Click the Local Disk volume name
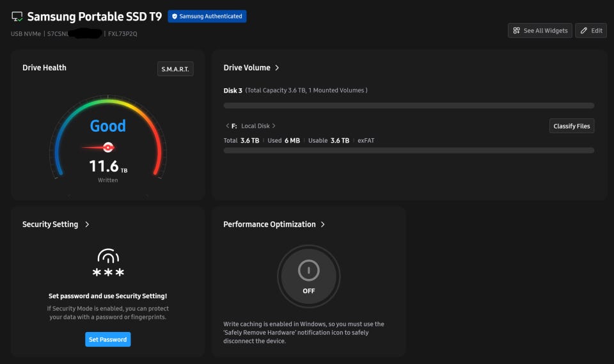Viewport: 614px width, 364px height. pyautogui.click(x=255, y=126)
